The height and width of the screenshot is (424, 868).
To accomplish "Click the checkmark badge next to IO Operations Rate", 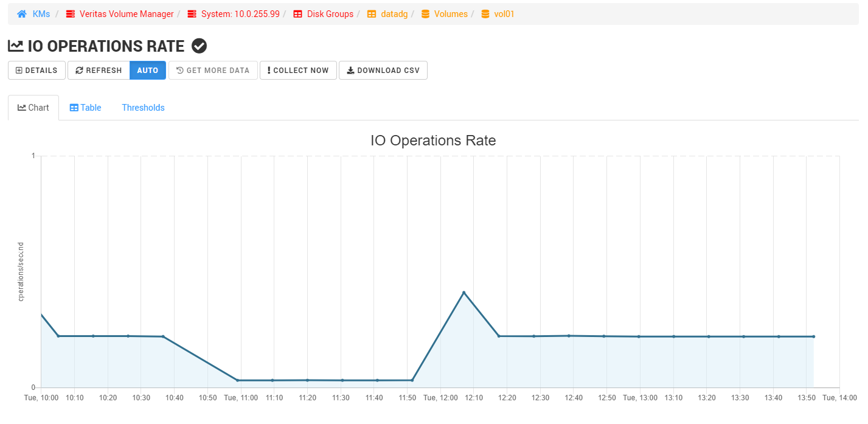I will click(x=198, y=45).
